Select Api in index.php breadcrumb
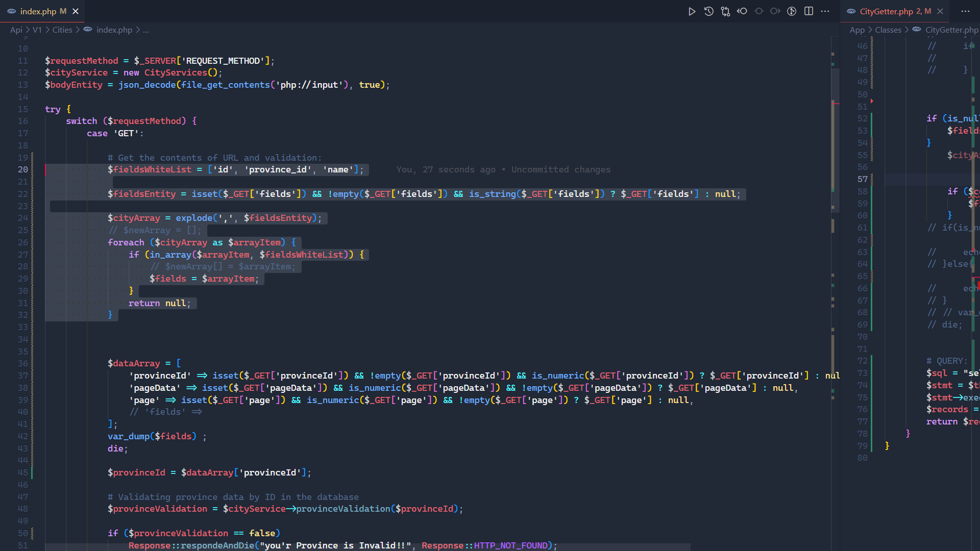980x551 pixels. coord(16,30)
